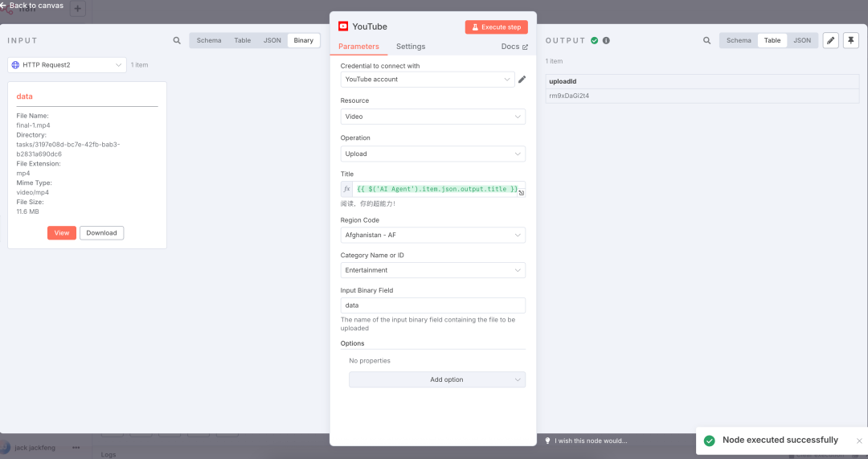The image size is (868, 459).
Task: Click the file name final-1.mp4
Action: 33,125
